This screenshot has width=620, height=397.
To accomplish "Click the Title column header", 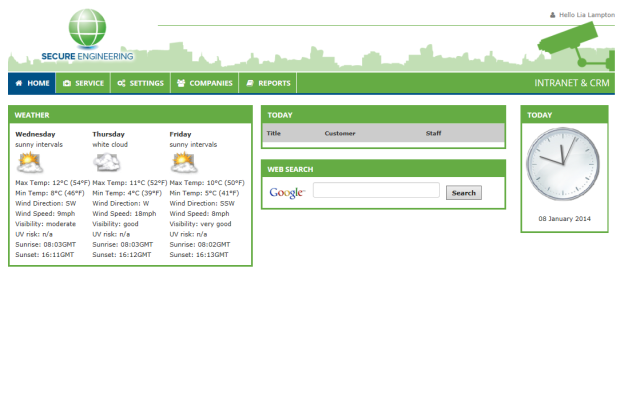I will click(274, 133).
